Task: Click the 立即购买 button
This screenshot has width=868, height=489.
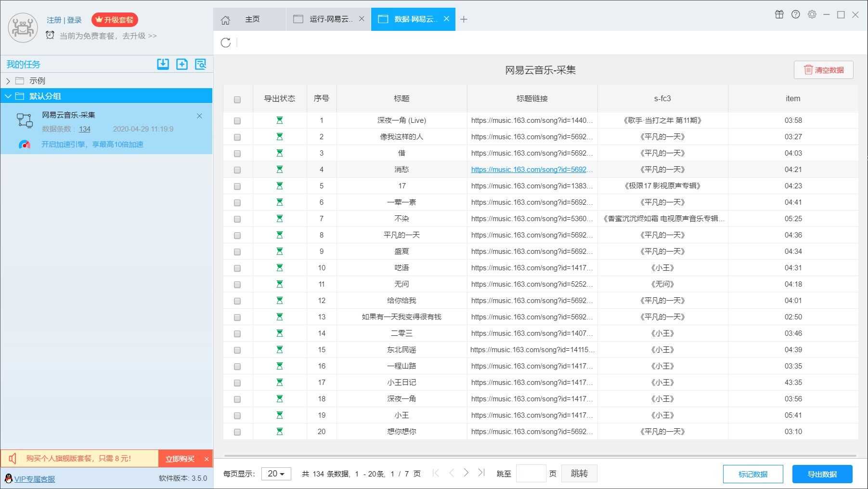Action: point(180,459)
